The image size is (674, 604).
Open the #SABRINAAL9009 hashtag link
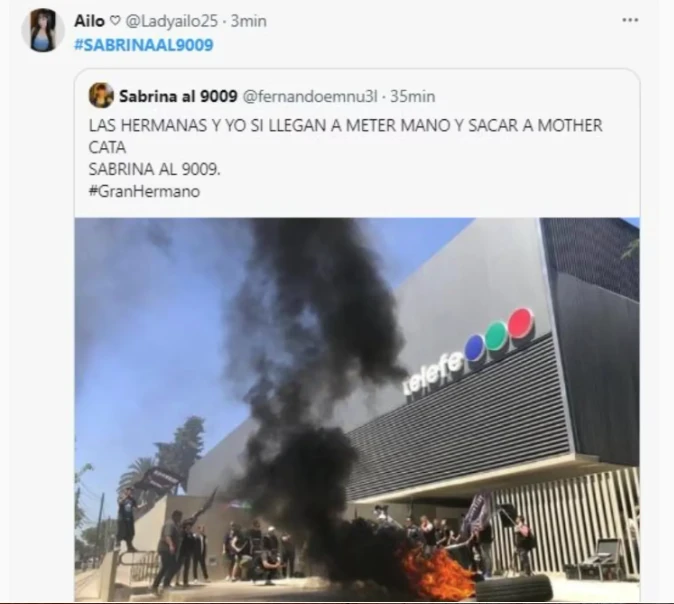tap(144, 45)
